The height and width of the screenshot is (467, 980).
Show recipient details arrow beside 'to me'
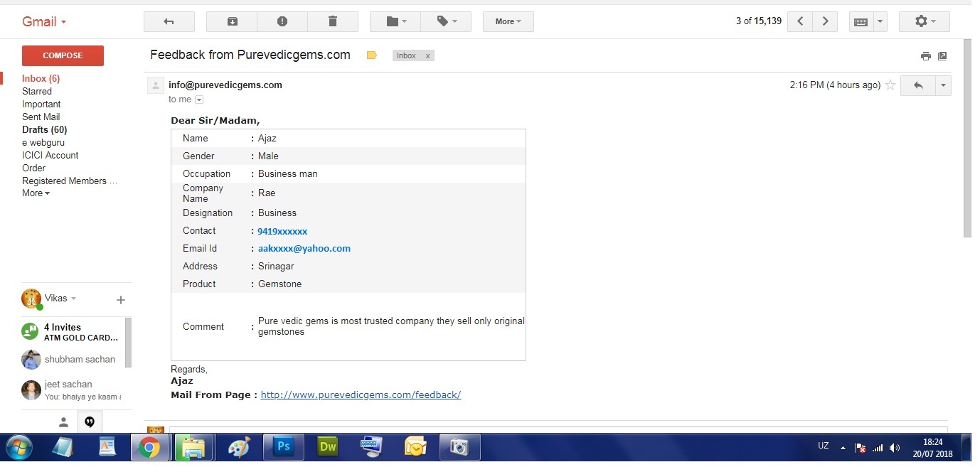[x=199, y=100]
